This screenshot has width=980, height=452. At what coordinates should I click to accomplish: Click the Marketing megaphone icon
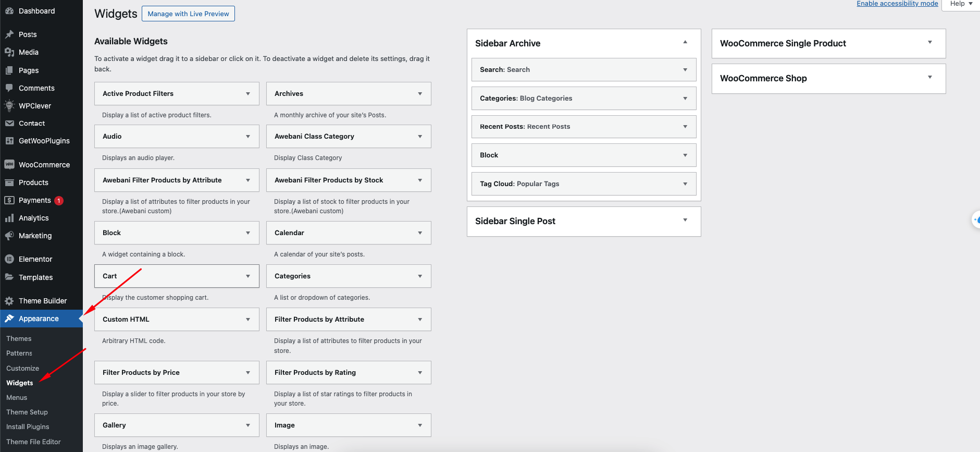tap(9, 236)
